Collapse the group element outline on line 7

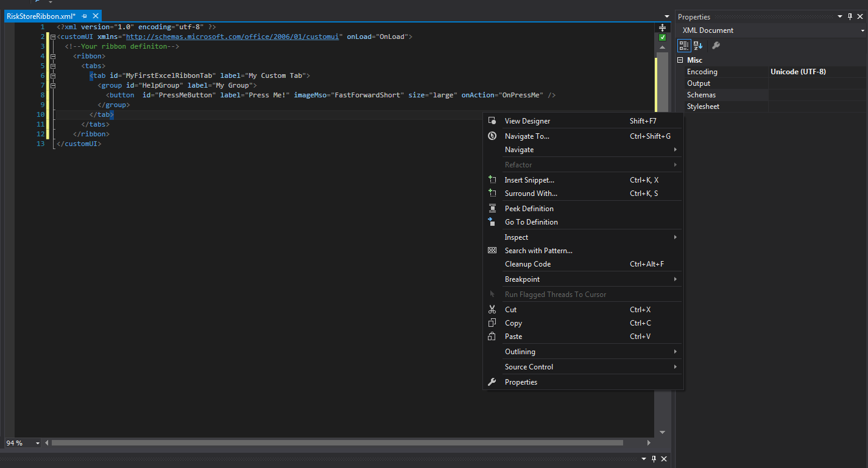coord(53,86)
